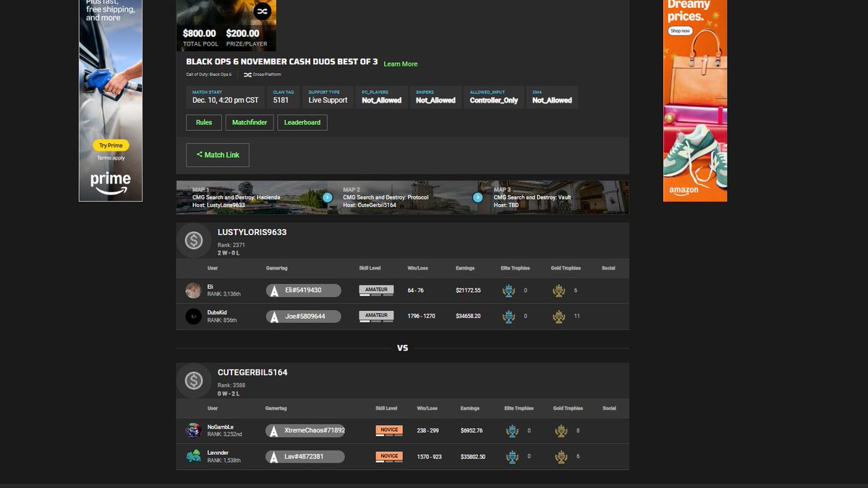Click the Activision icon beside XtremeChaos#71892

point(274,431)
